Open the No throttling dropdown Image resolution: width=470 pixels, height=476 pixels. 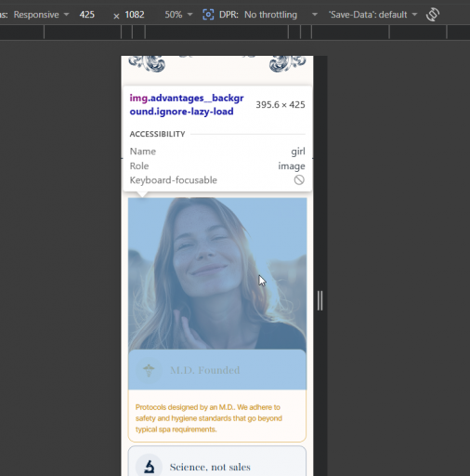pyautogui.click(x=281, y=15)
